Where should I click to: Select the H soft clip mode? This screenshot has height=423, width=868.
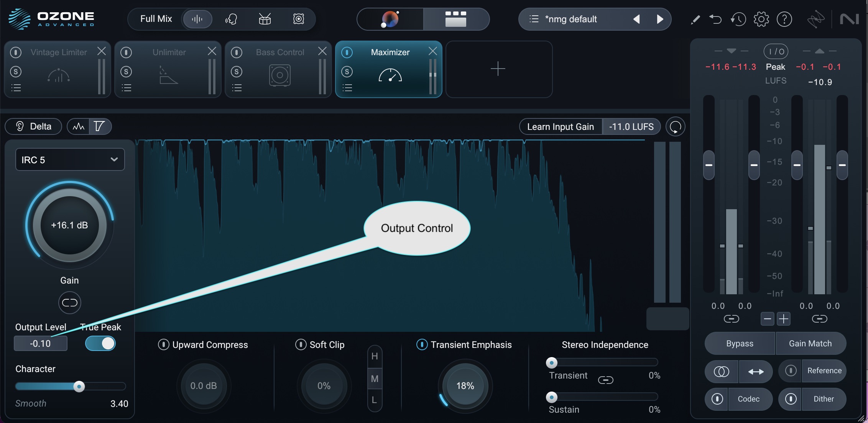click(x=375, y=356)
